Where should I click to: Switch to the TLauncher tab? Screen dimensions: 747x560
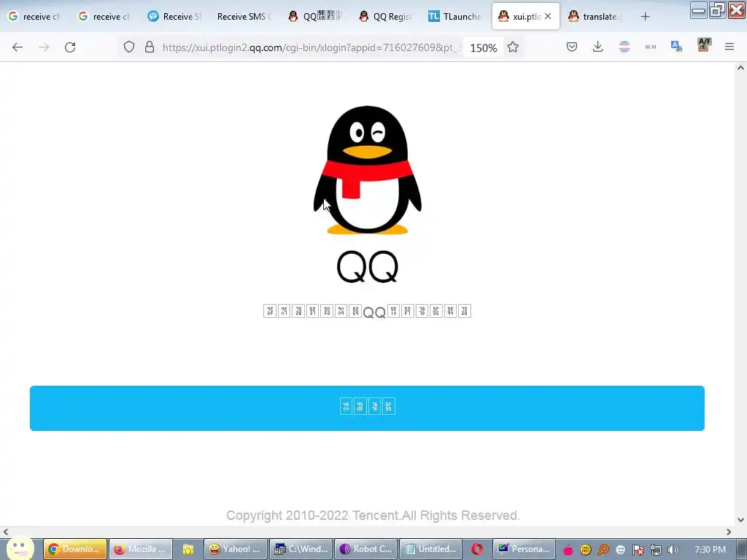[x=455, y=17]
